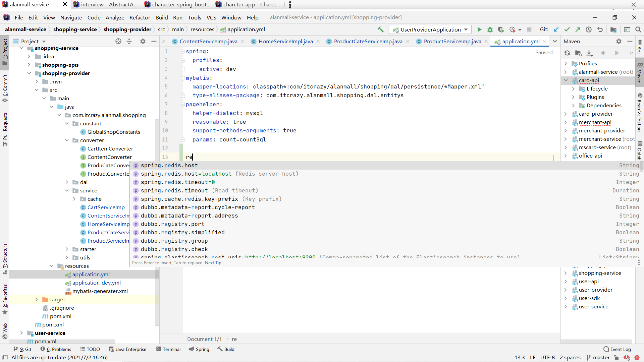Open the Navigate menu

click(71, 17)
